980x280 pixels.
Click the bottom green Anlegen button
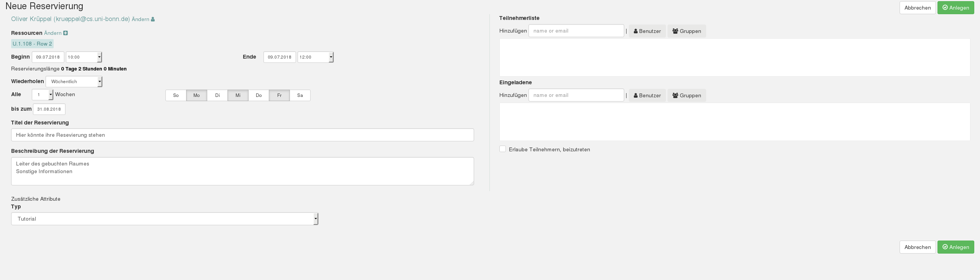pos(955,247)
